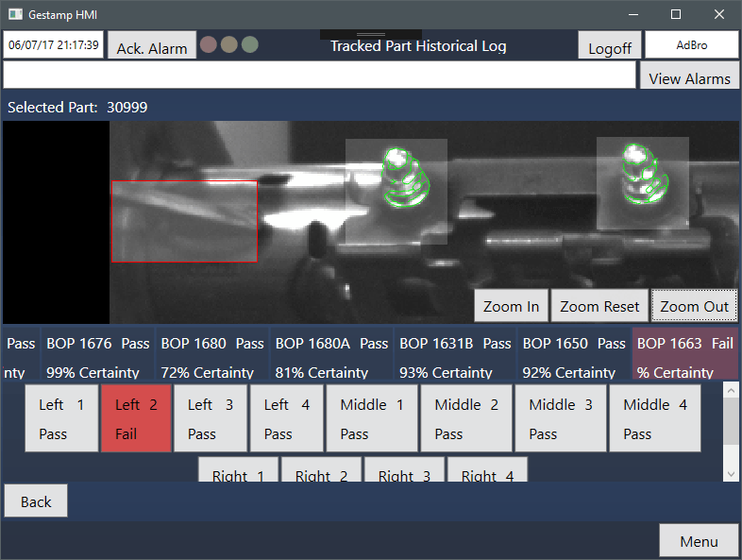Click the first pink status indicator circle
This screenshot has height=560, width=742.
point(209,44)
